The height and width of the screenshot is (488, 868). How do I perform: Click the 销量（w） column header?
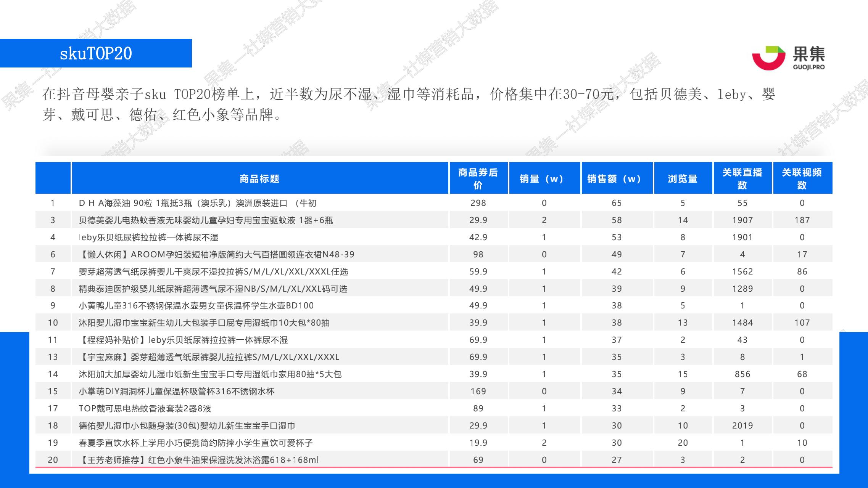click(544, 178)
